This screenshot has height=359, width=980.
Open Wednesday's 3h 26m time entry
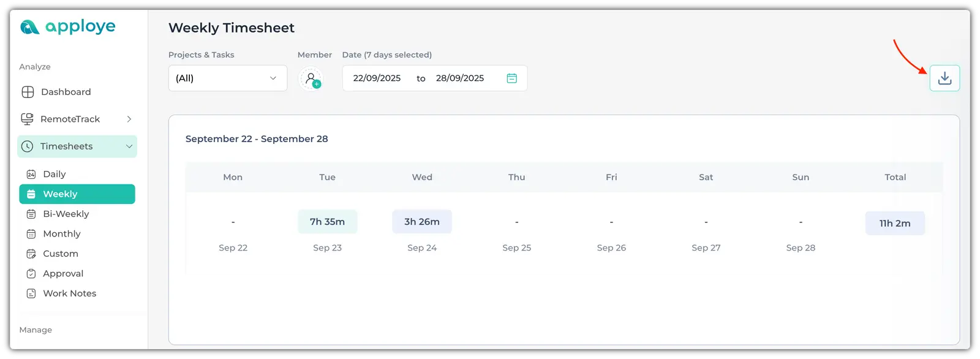tap(421, 222)
